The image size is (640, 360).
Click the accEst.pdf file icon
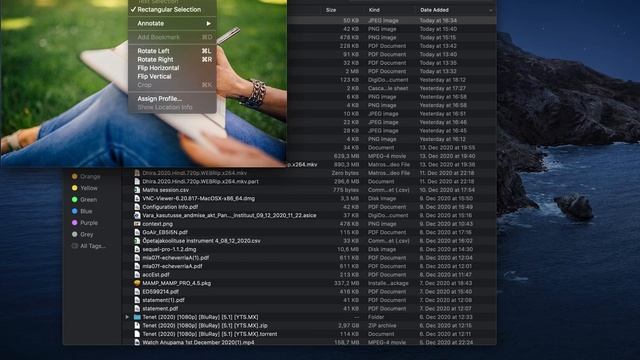pyautogui.click(x=137, y=275)
